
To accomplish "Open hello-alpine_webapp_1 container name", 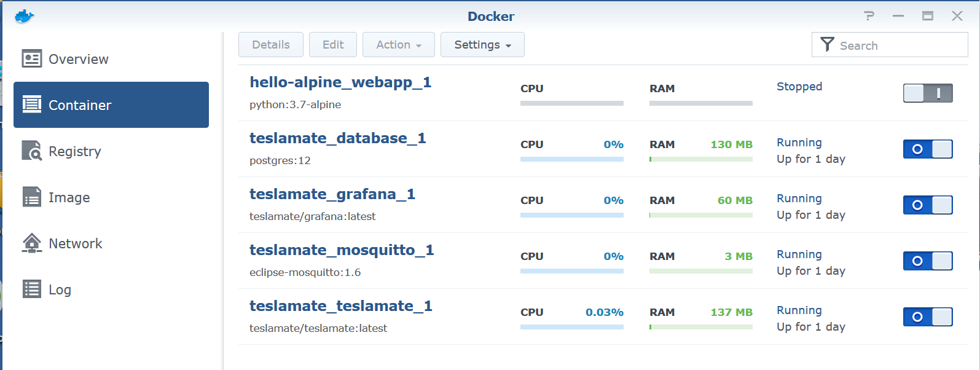I will click(x=340, y=82).
